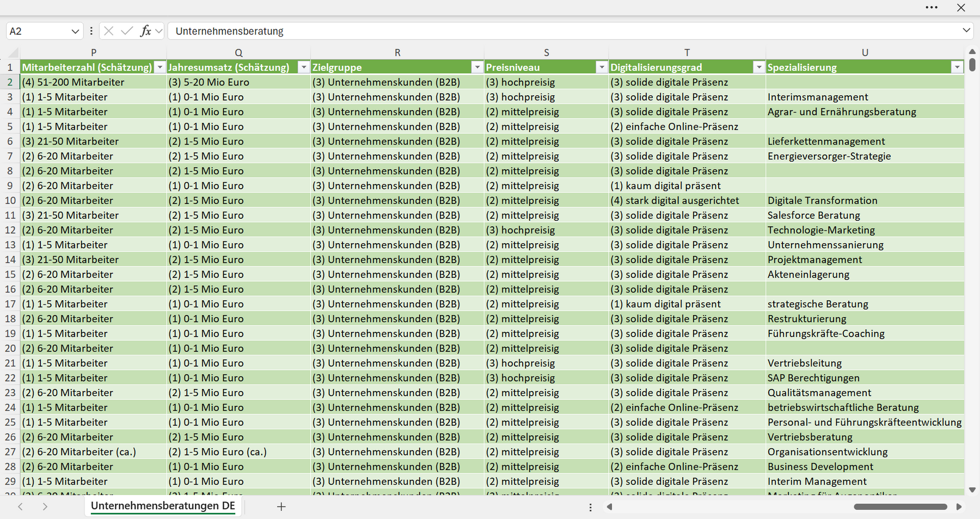The image size is (980, 519).
Task: Click the cancel entry X icon in formula bar
Action: coord(108,31)
